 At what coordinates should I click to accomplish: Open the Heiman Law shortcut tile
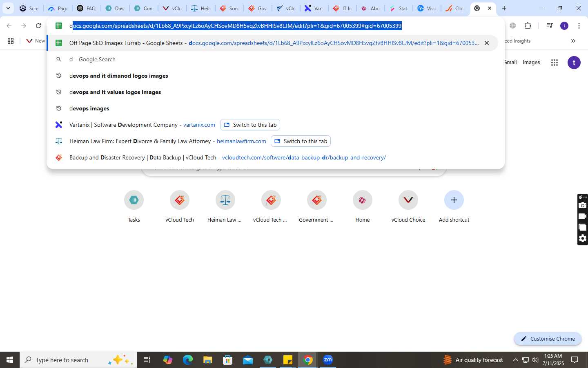click(225, 207)
